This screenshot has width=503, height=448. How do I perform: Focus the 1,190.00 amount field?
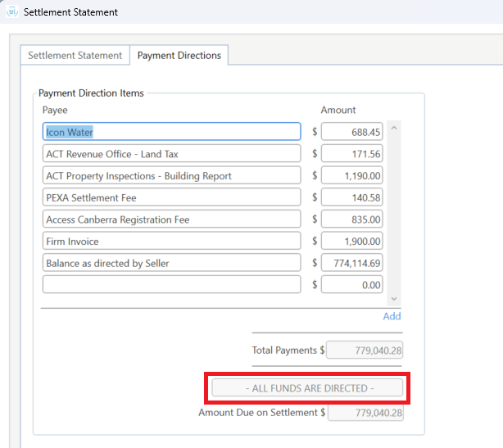point(352,176)
